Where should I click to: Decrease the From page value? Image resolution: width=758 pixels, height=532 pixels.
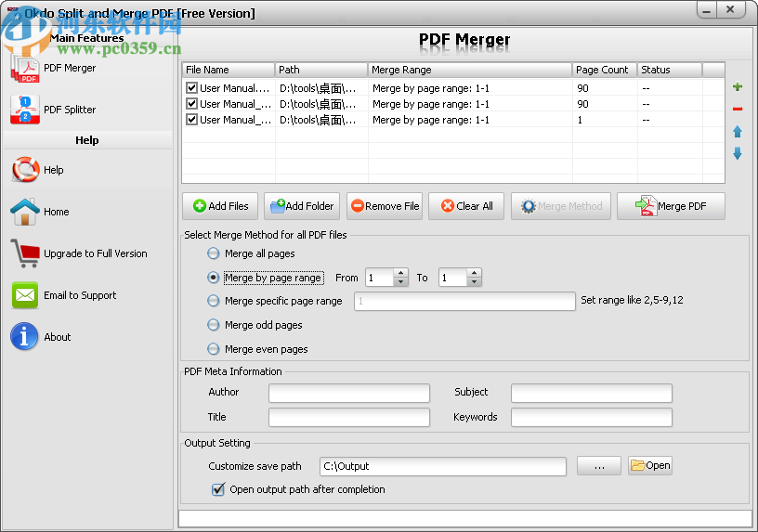400,281
